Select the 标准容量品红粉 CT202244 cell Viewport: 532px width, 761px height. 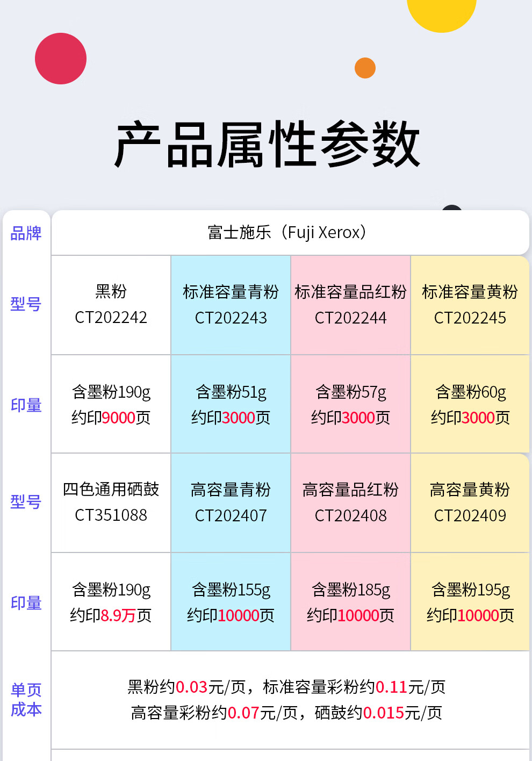click(351, 305)
